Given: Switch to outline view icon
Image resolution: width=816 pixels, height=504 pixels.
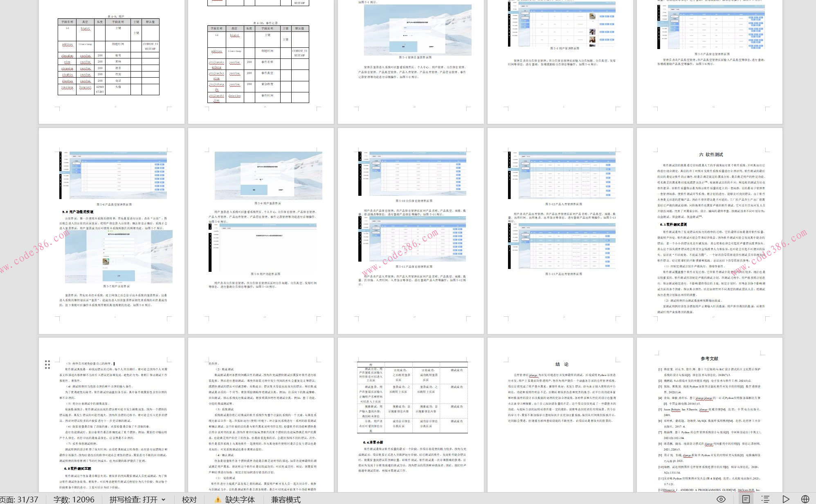Looking at the screenshot, I should pyautogui.click(x=765, y=499).
